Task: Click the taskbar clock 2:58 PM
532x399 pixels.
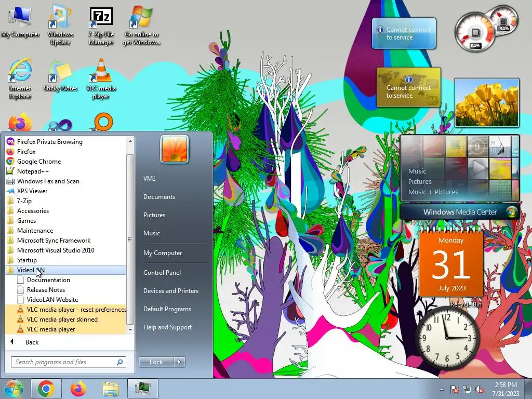Action: tap(506, 385)
